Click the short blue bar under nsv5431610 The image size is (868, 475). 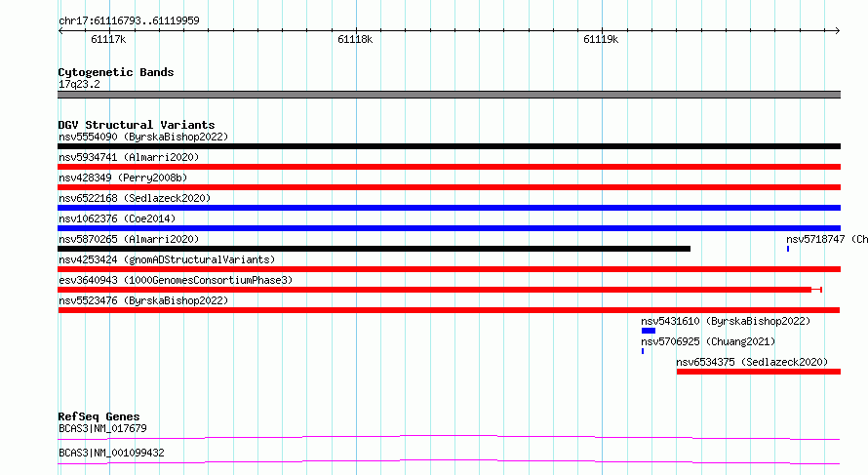pos(649,331)
